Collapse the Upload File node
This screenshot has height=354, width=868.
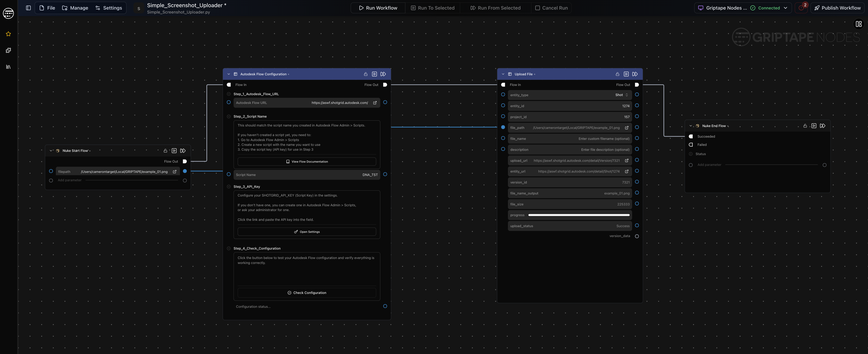[x=503, y=74]
